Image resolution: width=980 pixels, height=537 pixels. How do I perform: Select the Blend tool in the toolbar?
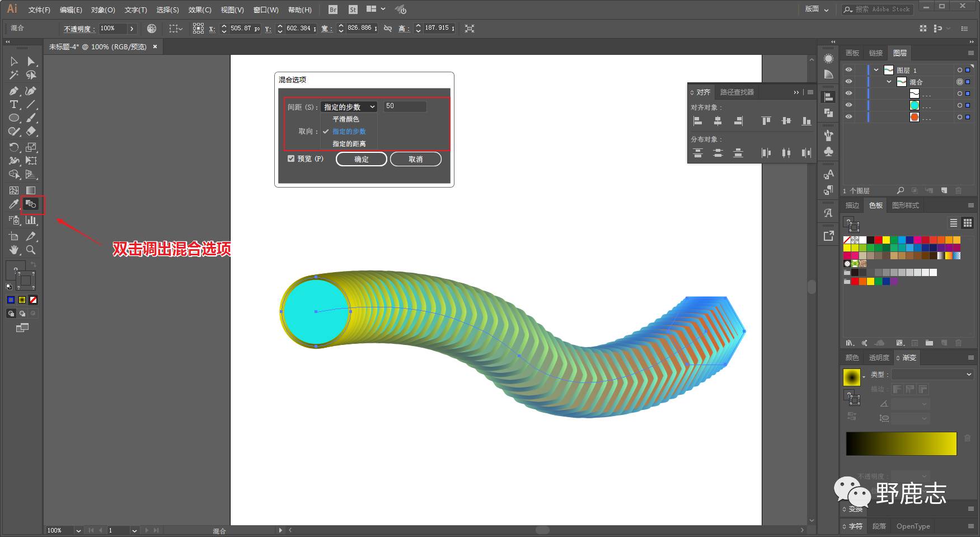click(31, 205)
